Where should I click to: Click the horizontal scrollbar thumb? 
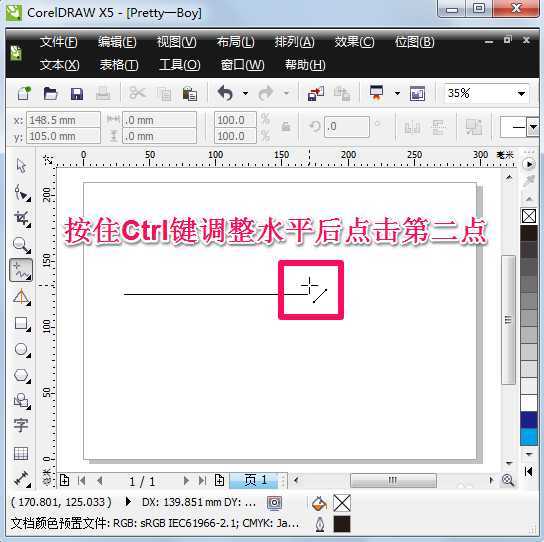tap(393, 481)
